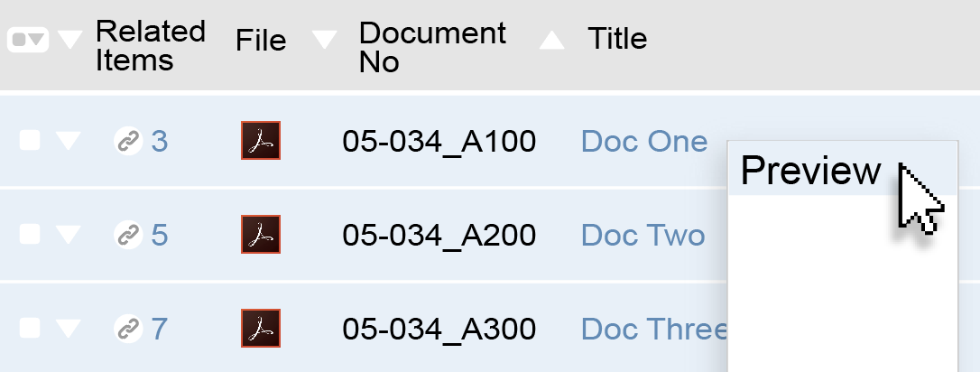This screenshot has width=980, height=372.
Task: Click the related items link icon with 5
Action: point(129,235)
